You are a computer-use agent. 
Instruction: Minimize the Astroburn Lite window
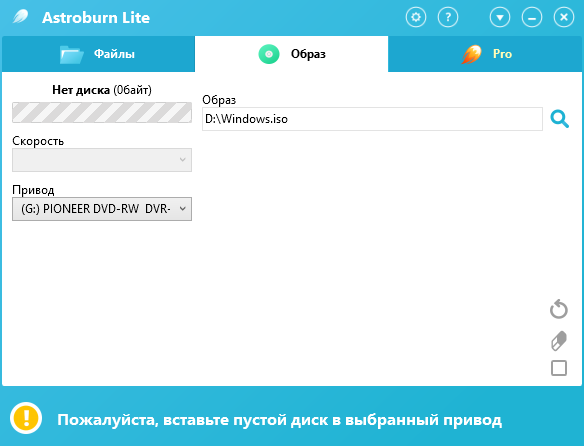point(532,17)
